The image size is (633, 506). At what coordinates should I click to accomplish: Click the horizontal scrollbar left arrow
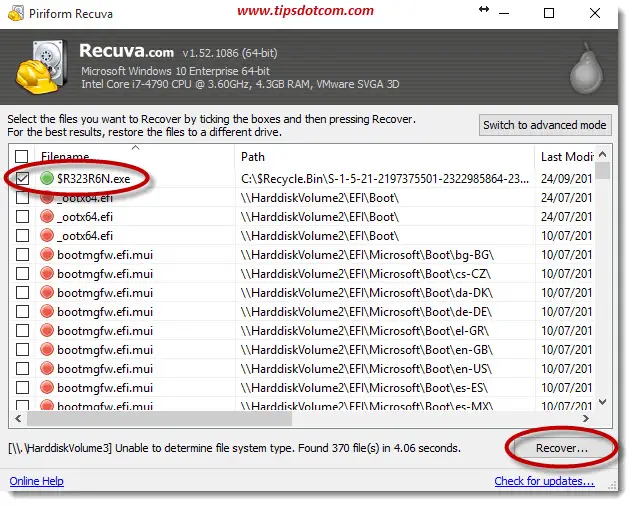(x=18, y=419)
